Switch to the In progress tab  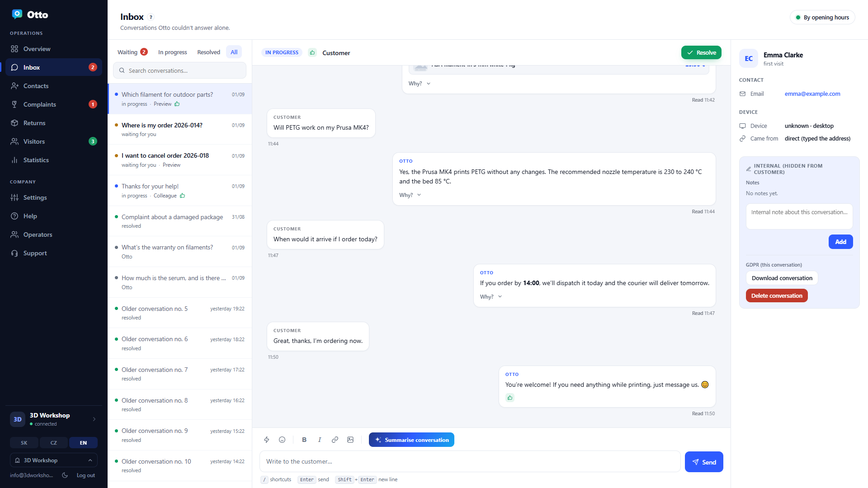(172, 52)
